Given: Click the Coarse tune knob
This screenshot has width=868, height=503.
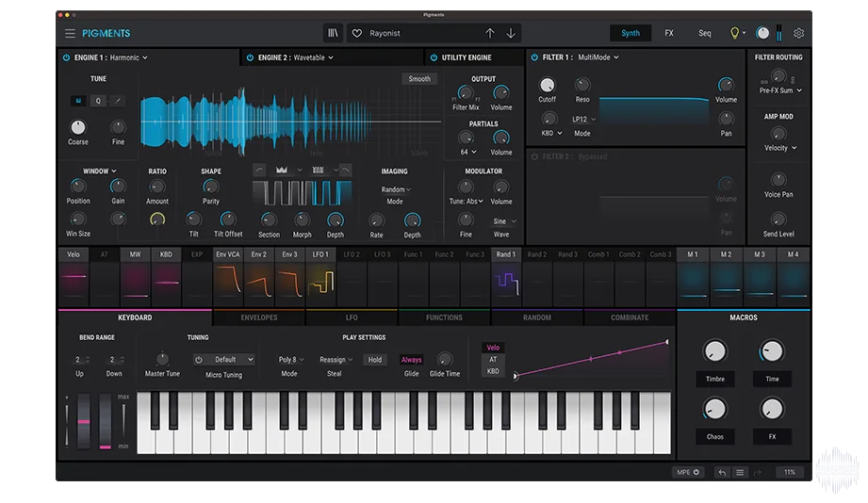Looking at the screenshot, I should pyautogui.click(x=78, y=127).
